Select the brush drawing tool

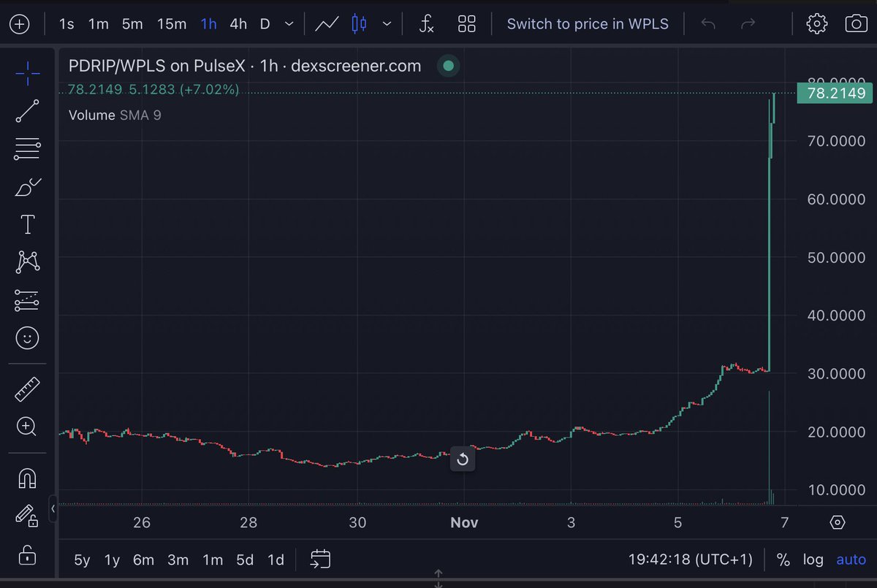point(28,187)
